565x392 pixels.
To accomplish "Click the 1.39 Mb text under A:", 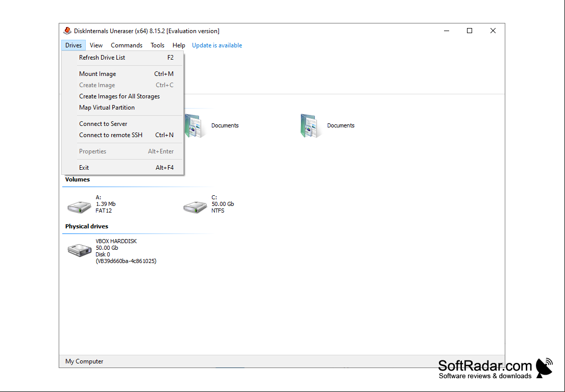I will click(106, 204).
